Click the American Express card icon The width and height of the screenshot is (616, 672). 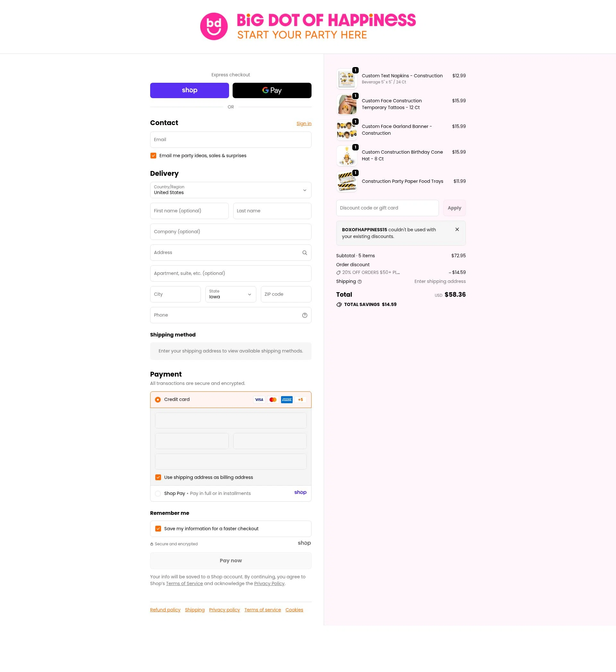287,400
